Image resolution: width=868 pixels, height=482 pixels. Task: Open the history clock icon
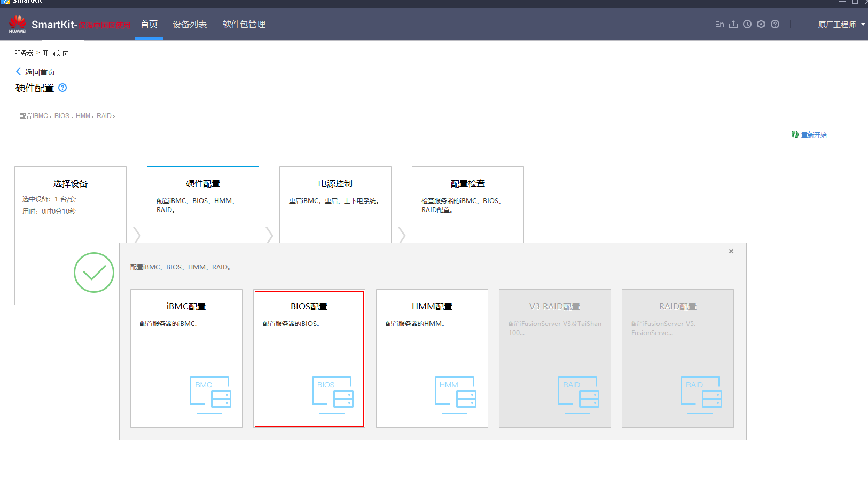tap(747, 24)
